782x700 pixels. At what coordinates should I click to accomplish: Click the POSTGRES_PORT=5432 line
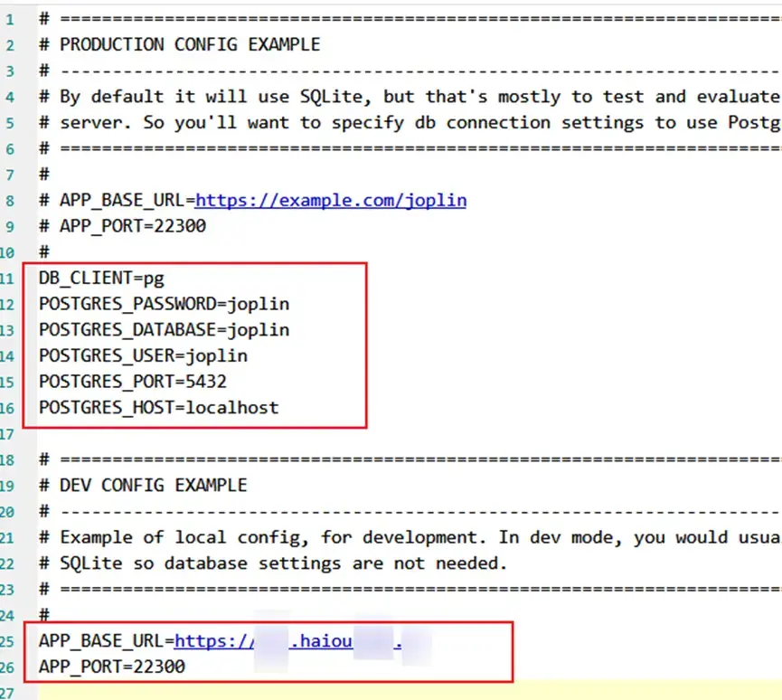click(132, 382)
